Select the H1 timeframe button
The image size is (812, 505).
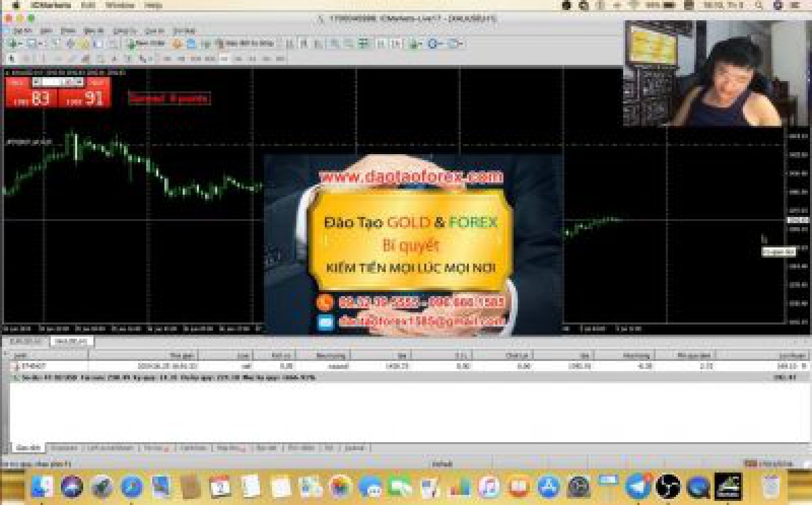[223, 59]
